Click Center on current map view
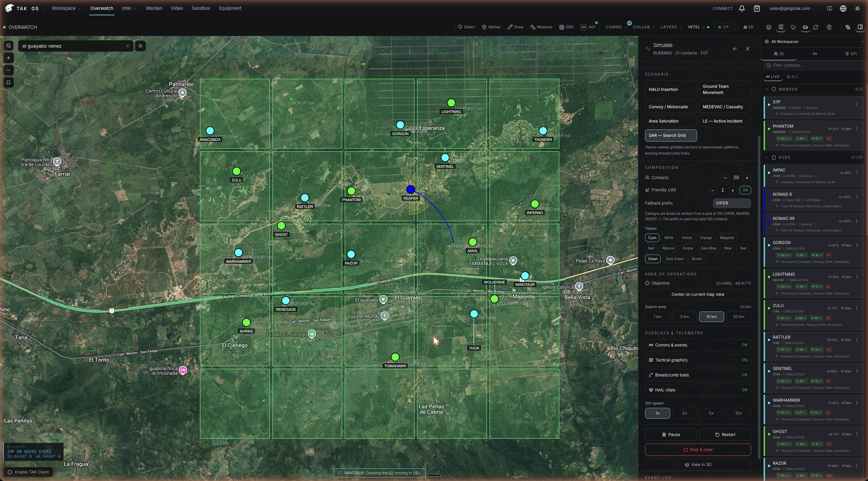868x481 pixels. coord(698,295)
